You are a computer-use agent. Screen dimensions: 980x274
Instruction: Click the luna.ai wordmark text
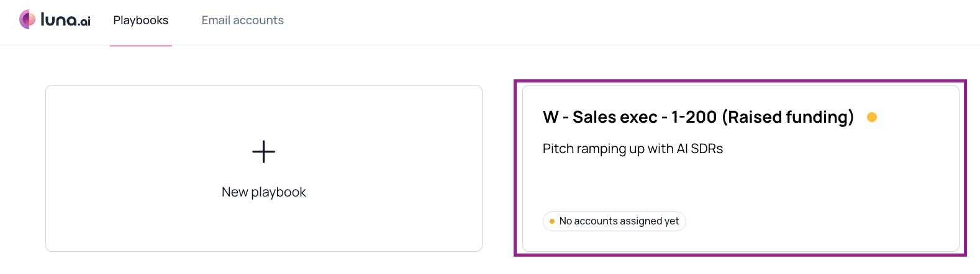pos(65,20)
